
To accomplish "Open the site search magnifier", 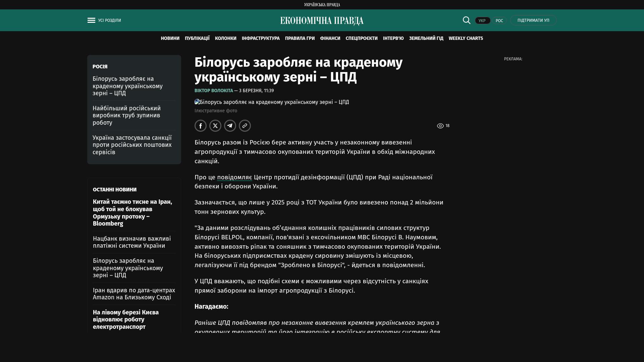I will pos(467,20).
